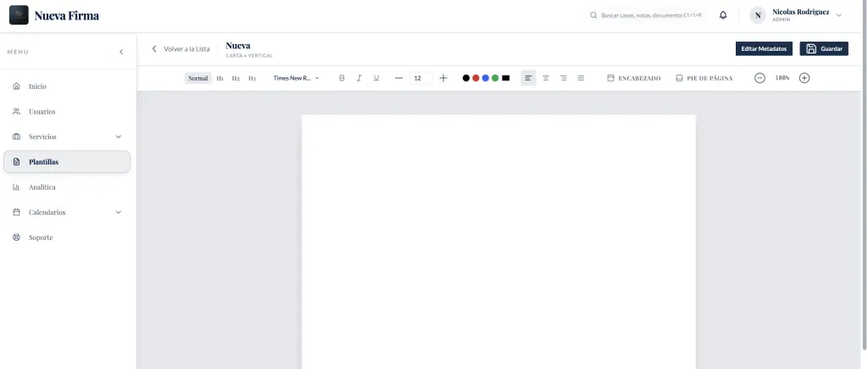Click the Nueva template title
This screenshot has height=369, width=868.
point(238,46)
